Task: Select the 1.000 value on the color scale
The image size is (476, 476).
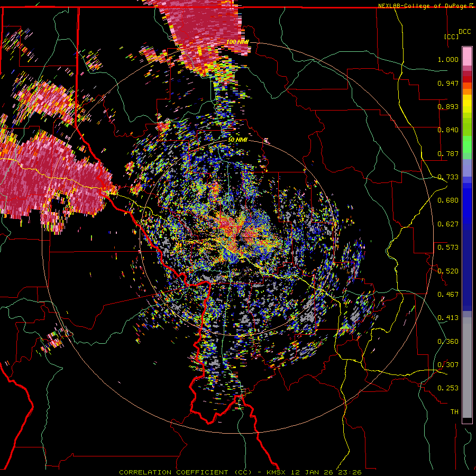Action: [x=448, y=59]
